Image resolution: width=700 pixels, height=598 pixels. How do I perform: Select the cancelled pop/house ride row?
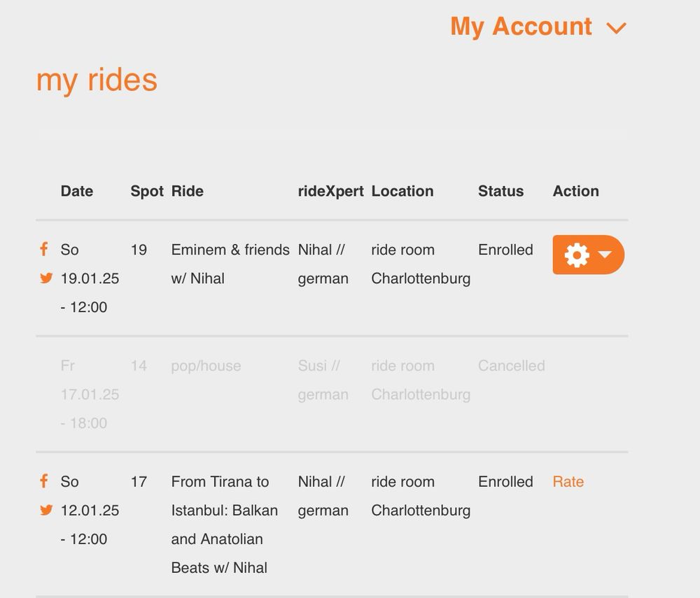point(332,394)
